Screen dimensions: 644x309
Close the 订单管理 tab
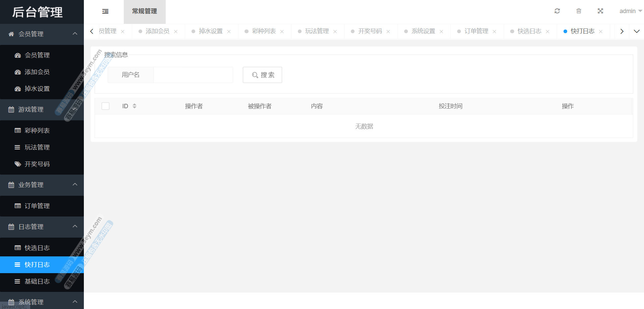click(x=494, y=32)
